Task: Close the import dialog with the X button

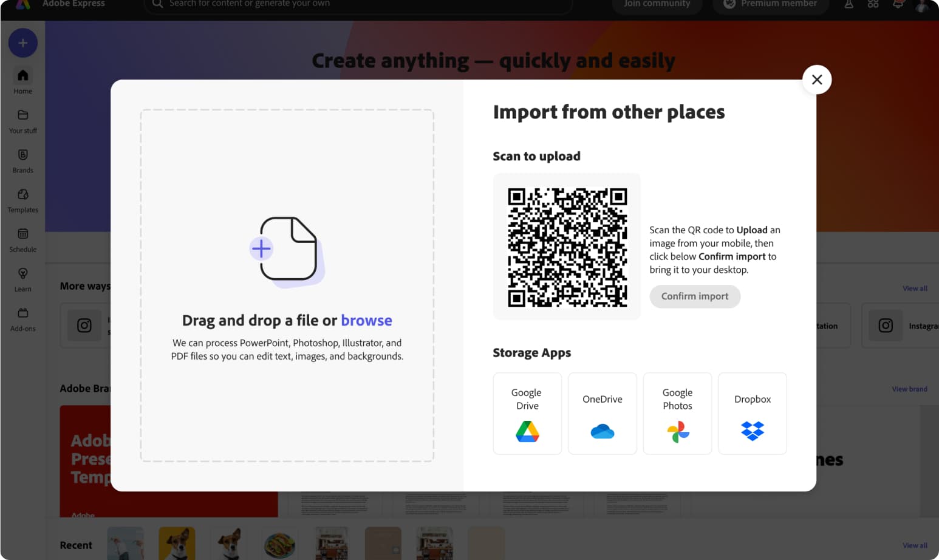Action: pyautogui.click(x=817, y=80)
